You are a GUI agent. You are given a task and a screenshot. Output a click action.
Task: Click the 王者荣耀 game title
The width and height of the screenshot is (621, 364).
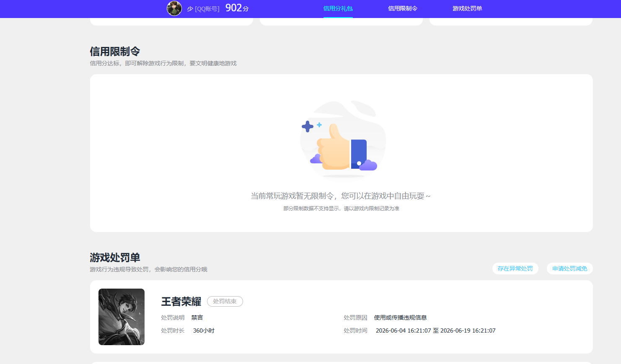(x=181, y=302)
